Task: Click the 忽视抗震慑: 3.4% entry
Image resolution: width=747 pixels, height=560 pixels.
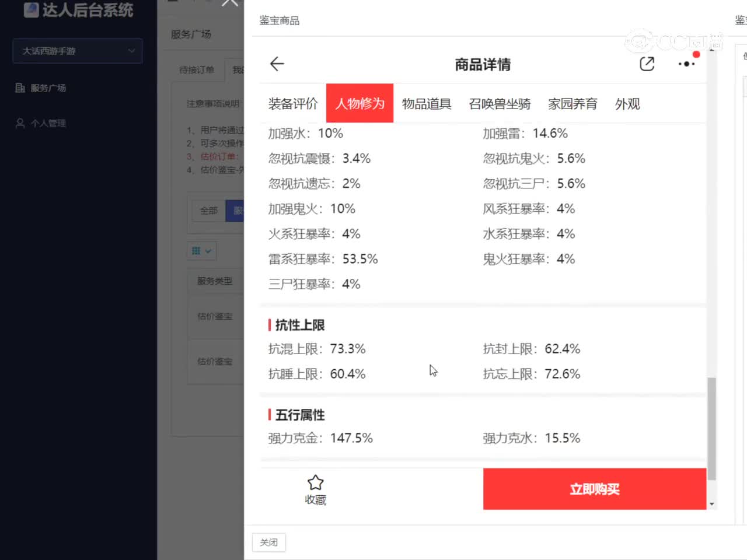Action: (319, 158)
